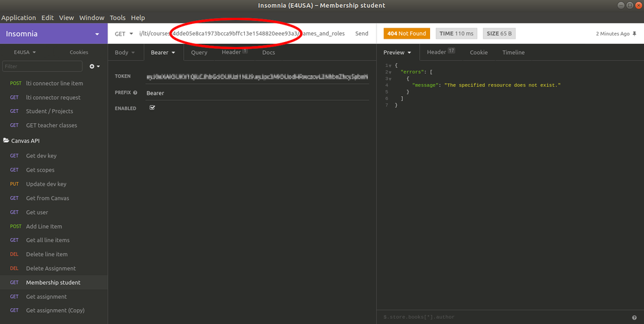Viewport: 644px width, 324px height.
Task: Click the help icon in the response filter bar
Action: 634,318
